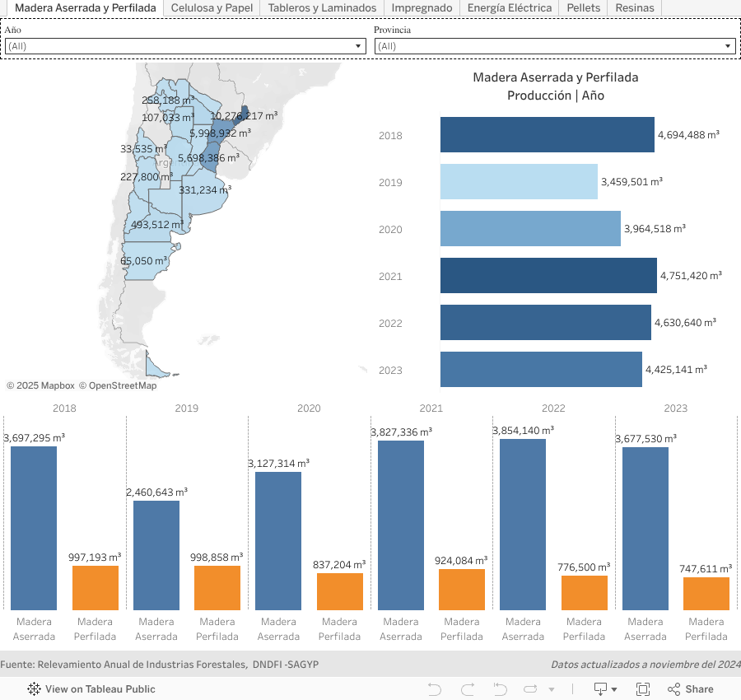The height and width of the screenshot is (700, 741).
Task: Click the Share icon
Action: tap(690, 689)
